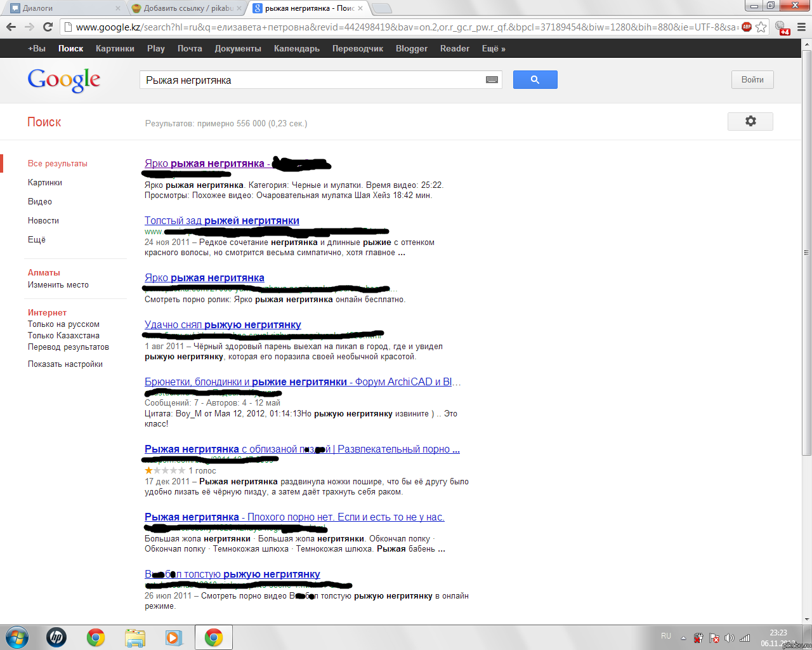Switch to the Добавить ссылку / pikabu tab
The height and width of the screenshot is (650, 812).
click(185, 8)
